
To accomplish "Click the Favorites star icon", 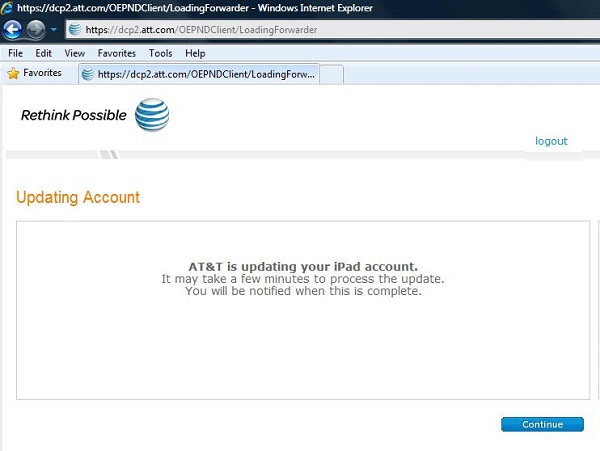I will click(13, 73).
